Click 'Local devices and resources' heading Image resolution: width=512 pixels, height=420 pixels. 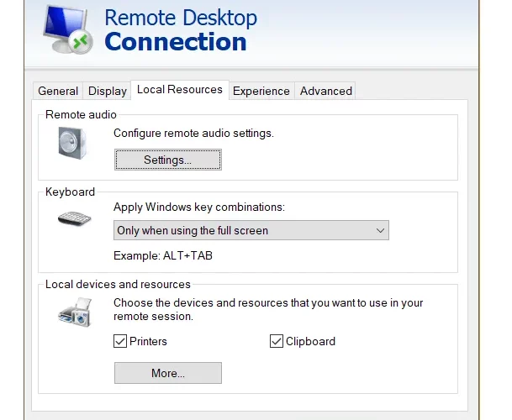(x=118, y=284)
